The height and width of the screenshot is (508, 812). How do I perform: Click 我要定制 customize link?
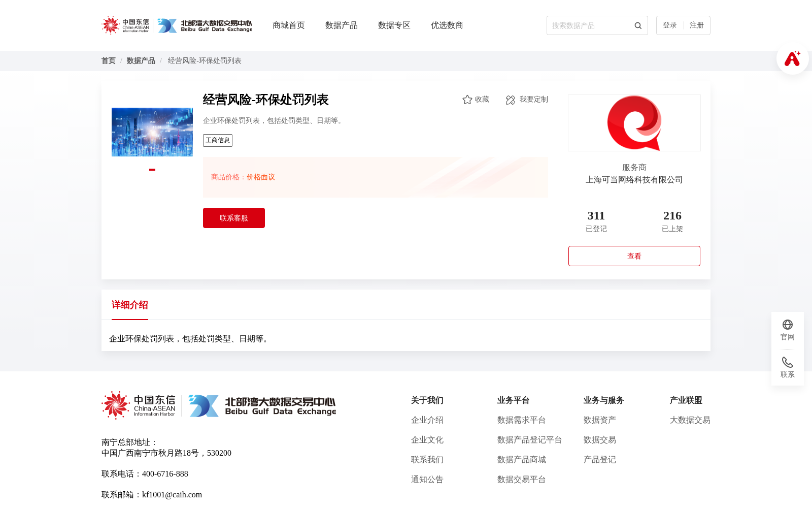tap(534, 100)
